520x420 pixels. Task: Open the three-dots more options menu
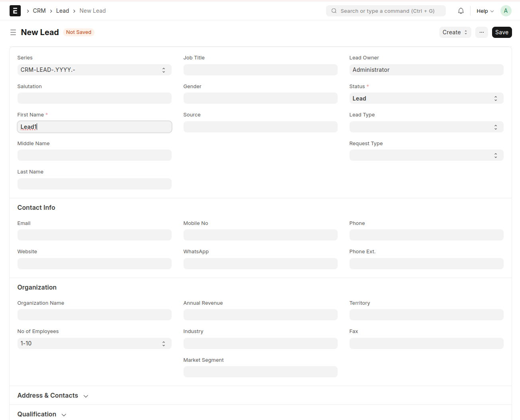point(481,32)
